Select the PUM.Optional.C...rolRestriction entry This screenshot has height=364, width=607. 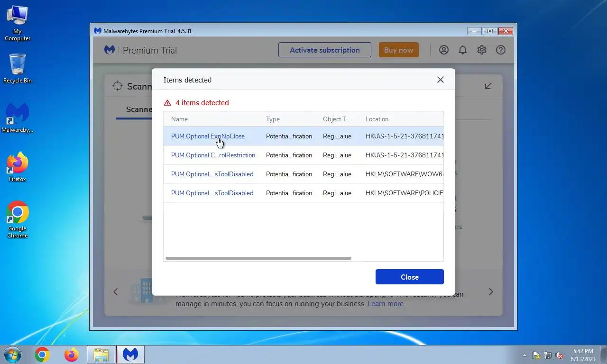click(x=303, y=155)
